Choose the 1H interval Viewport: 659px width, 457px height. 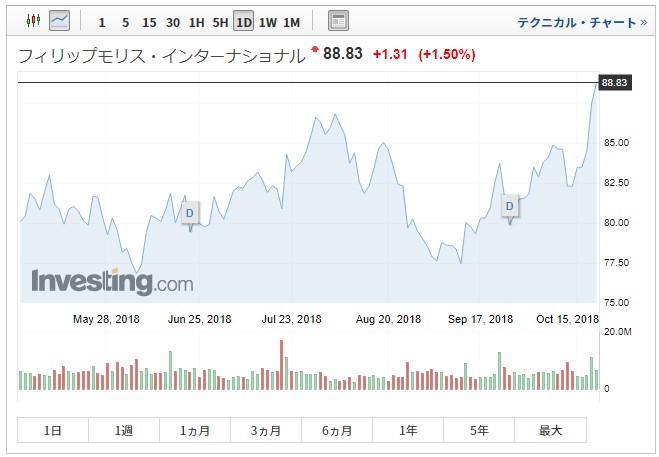196,22
